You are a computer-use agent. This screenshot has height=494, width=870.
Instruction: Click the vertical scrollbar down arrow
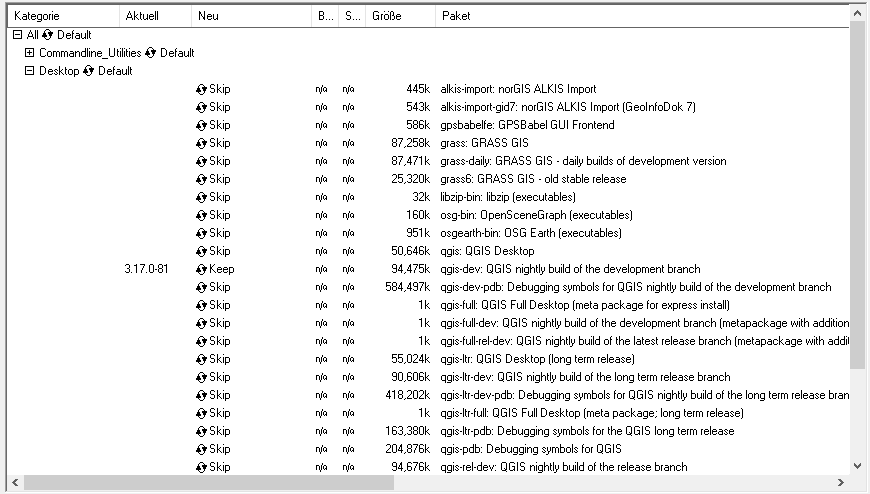(x=857, y=466)
